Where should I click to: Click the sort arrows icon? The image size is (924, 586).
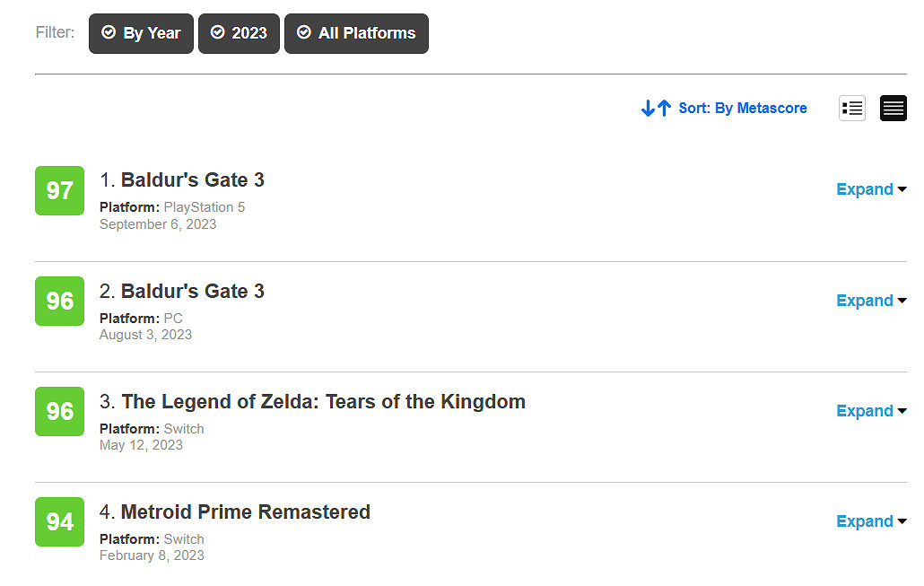(656, 109)
